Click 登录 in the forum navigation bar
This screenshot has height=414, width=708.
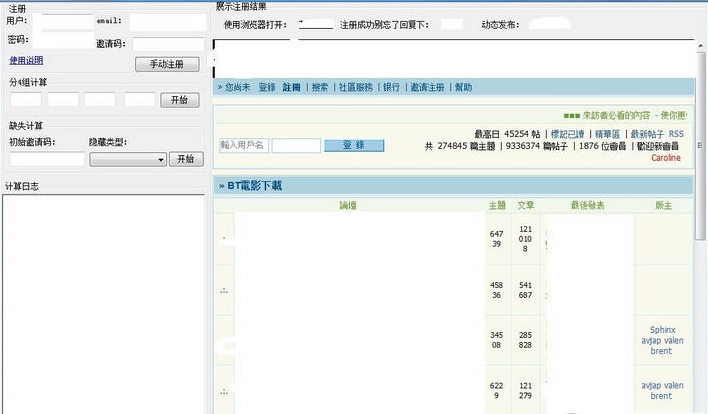(266, 87)
